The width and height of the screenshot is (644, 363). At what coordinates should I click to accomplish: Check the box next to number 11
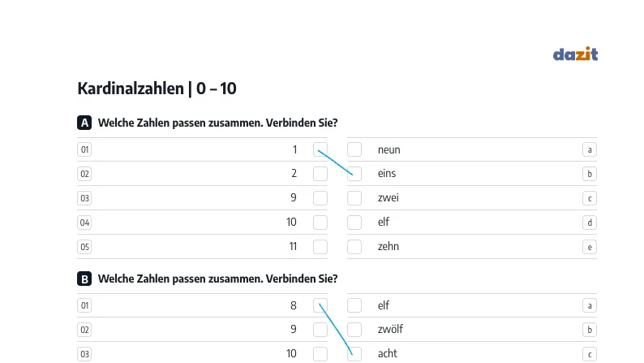click(x=320, y=247)
